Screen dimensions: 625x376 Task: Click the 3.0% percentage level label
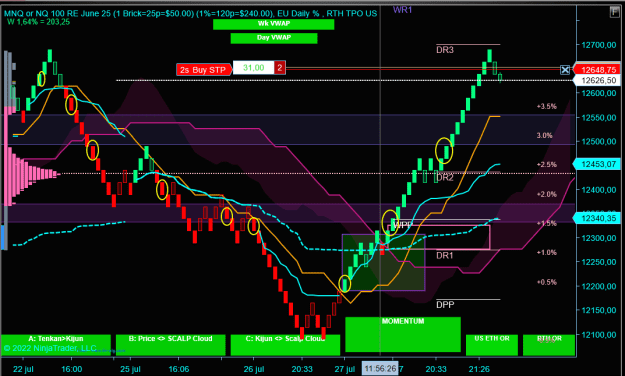click(544, 136)
